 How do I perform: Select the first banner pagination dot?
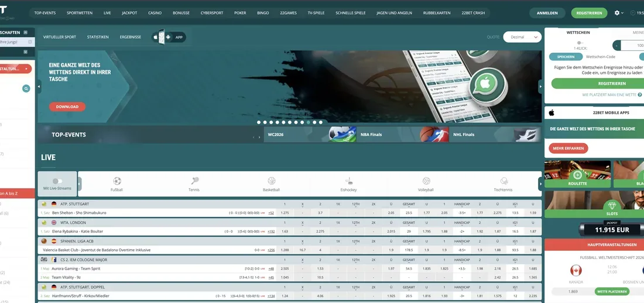click(259, 122)
